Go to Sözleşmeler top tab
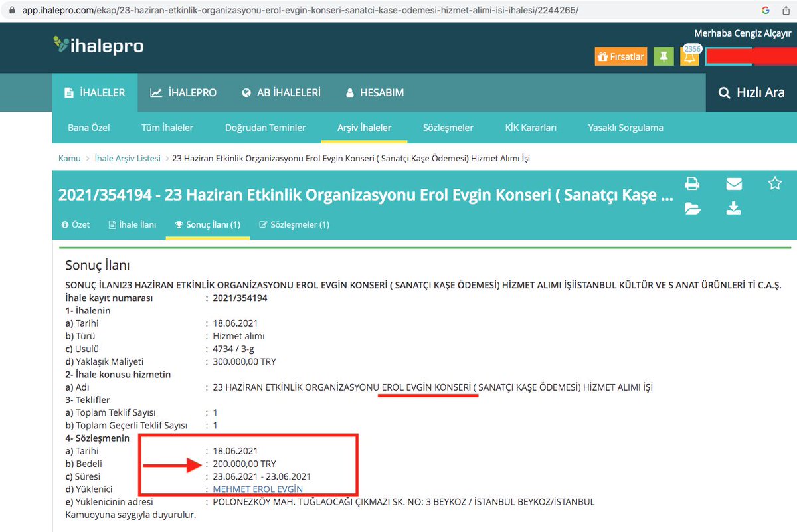Viewport: 797px width, 532px height. pyautogui.click(x=448, y=128)
